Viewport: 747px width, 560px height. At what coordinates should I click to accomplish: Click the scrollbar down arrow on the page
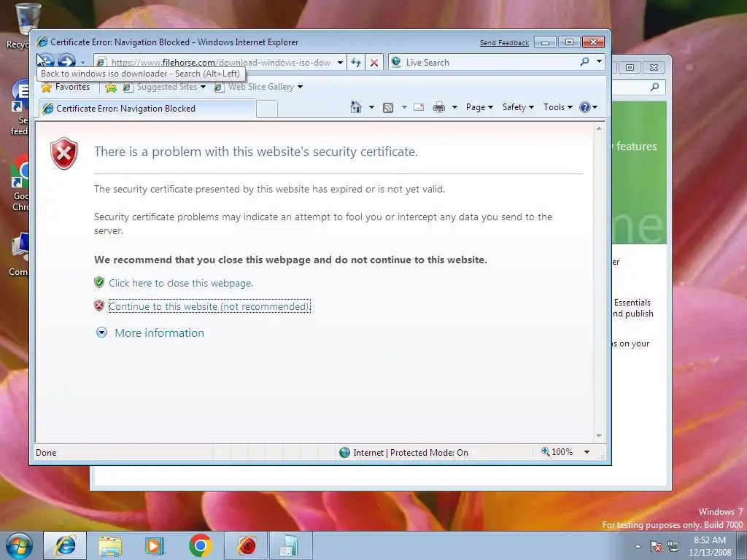point(600,436)
